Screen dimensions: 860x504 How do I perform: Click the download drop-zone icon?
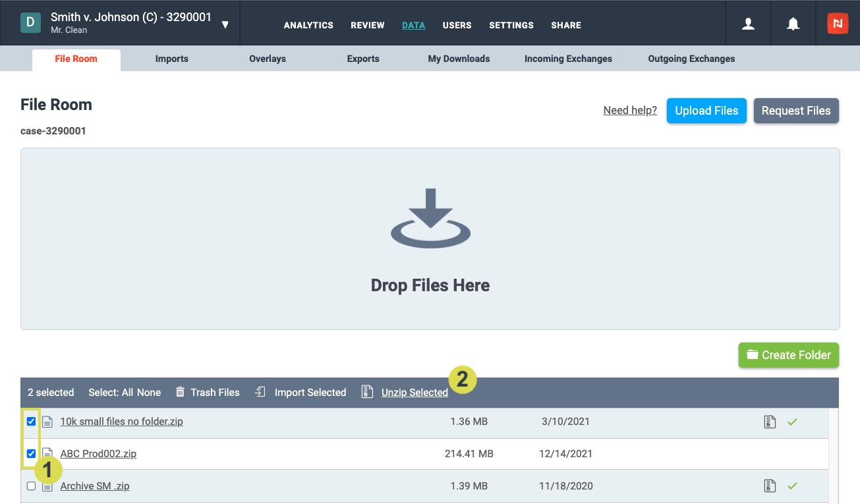[430, 219]
